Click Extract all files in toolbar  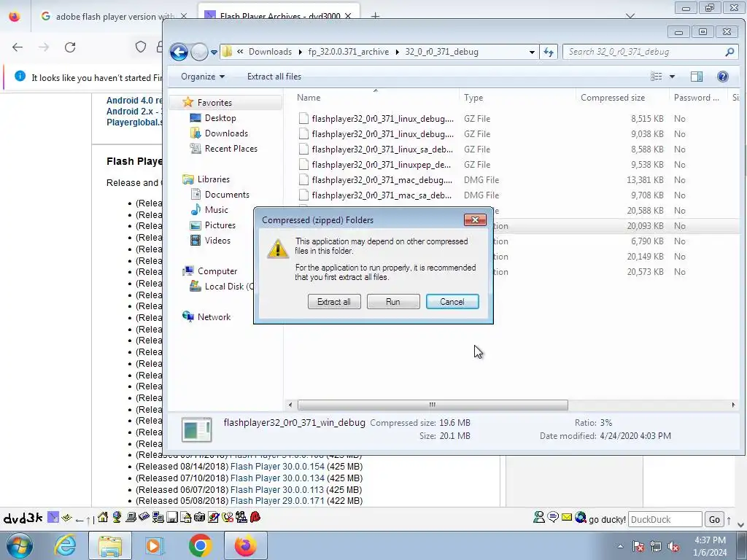(274, 77)
